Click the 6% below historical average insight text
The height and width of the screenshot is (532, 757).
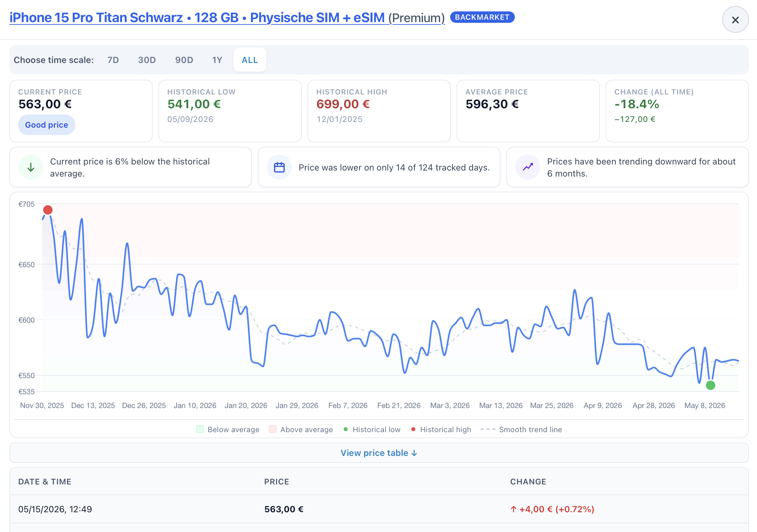point(130,168)
